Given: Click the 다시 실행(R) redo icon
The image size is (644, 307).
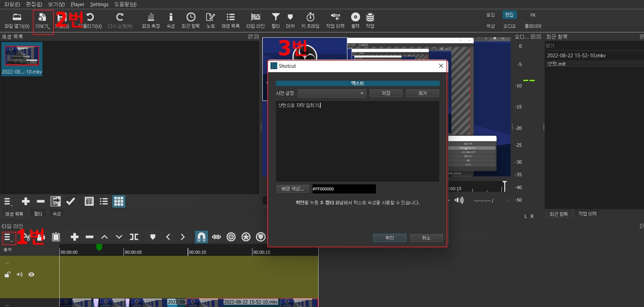Looking at the screenshot, I should pyautogui.click(x=120, y=17).
